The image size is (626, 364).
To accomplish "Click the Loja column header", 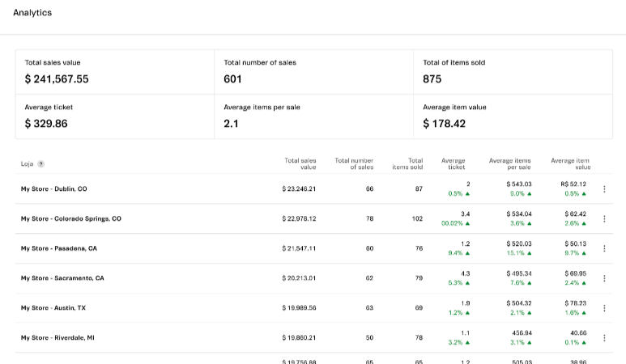I will (28, 164).
